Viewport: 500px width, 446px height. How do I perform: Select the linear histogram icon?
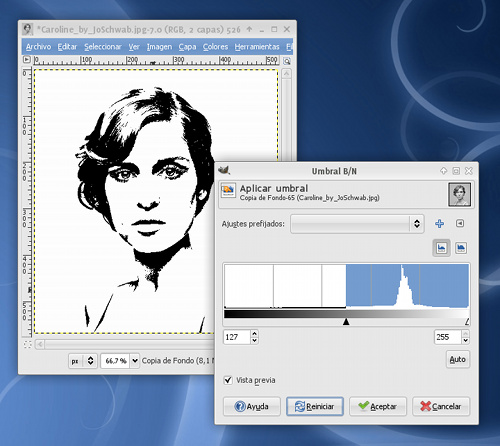point(441,248)
